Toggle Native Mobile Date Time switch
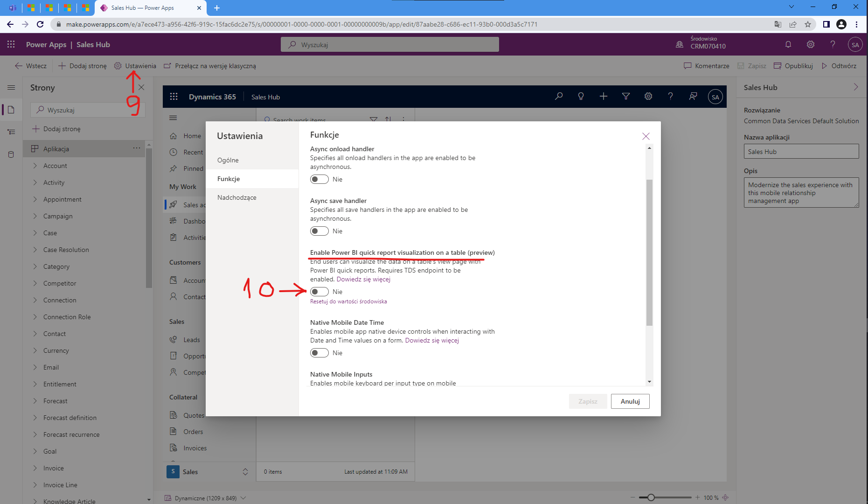Viewport: 868px width, 504px height. [x=319, y=353]
